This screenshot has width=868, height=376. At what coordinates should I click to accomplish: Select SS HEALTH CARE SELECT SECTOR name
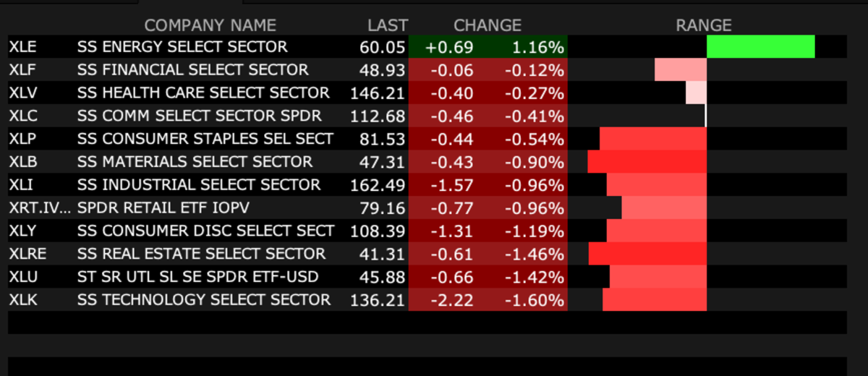click(203, 93)
